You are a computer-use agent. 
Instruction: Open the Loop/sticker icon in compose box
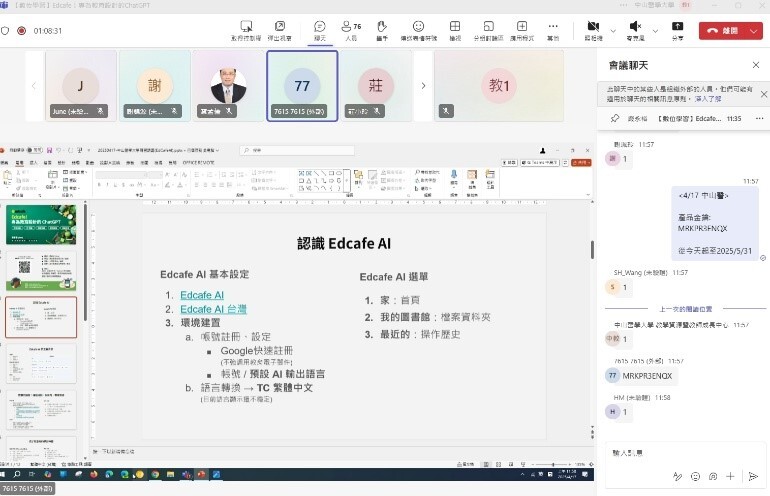tap(713, 476)
